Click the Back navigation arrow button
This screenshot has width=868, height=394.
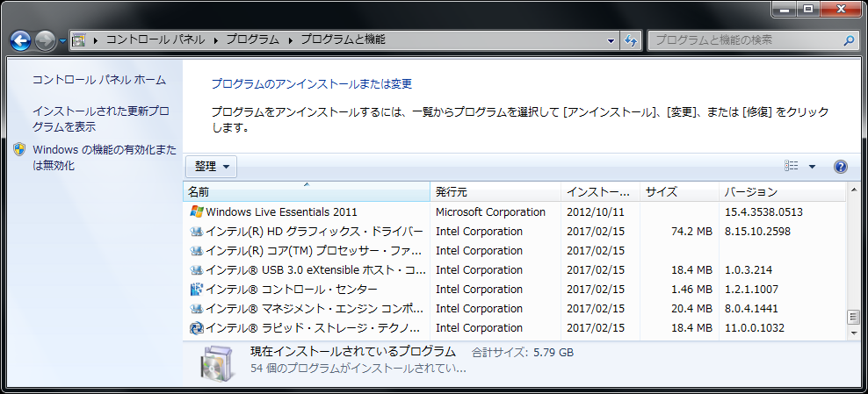(21, 40)
